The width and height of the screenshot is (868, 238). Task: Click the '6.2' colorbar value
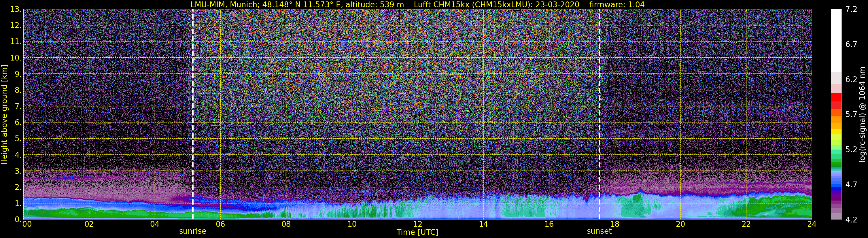[x=851, y=79]
